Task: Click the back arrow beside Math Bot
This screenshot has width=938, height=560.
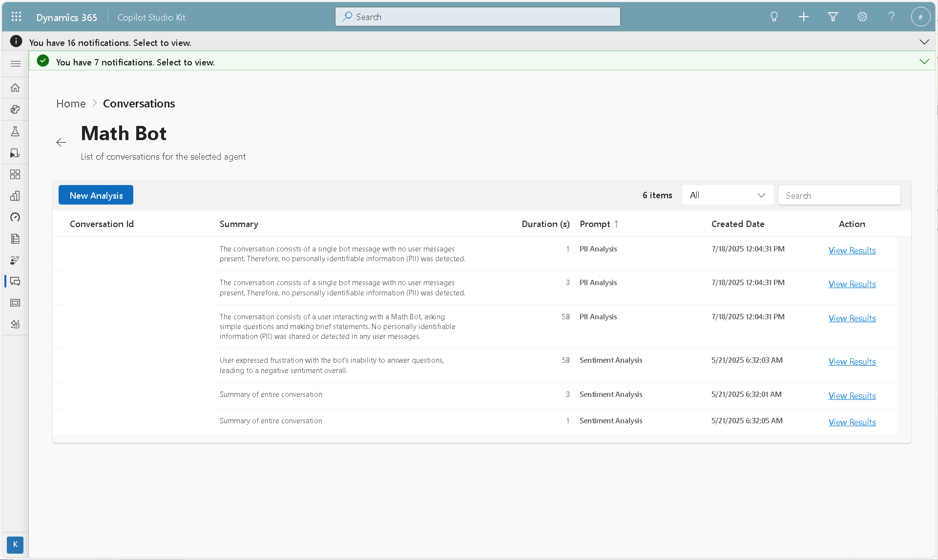Action: click(x=61, y=142)
